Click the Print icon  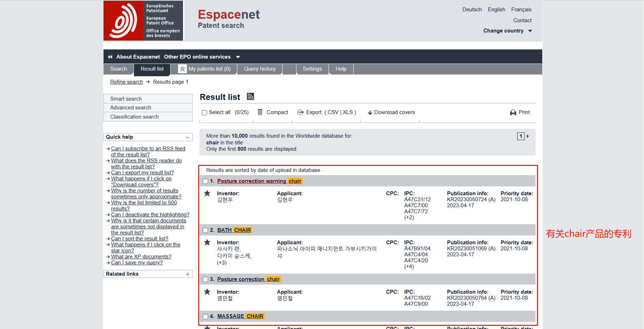pos(513,112)
